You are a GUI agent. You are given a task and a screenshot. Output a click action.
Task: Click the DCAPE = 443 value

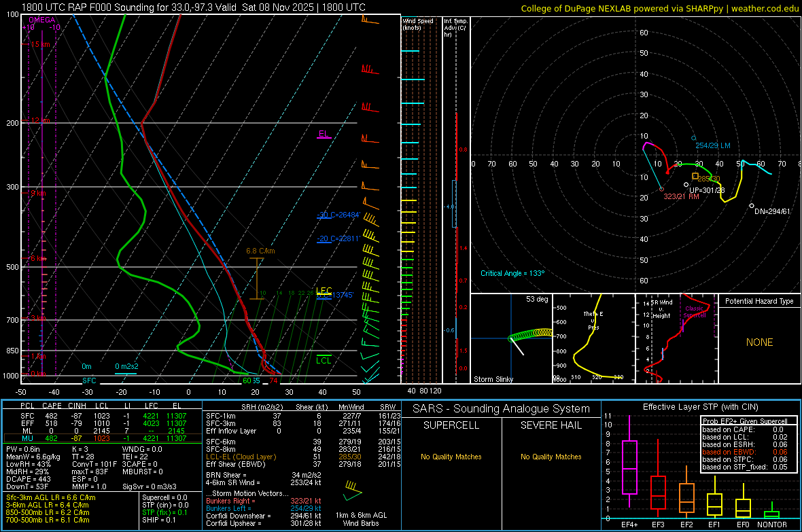pos(28,479)
